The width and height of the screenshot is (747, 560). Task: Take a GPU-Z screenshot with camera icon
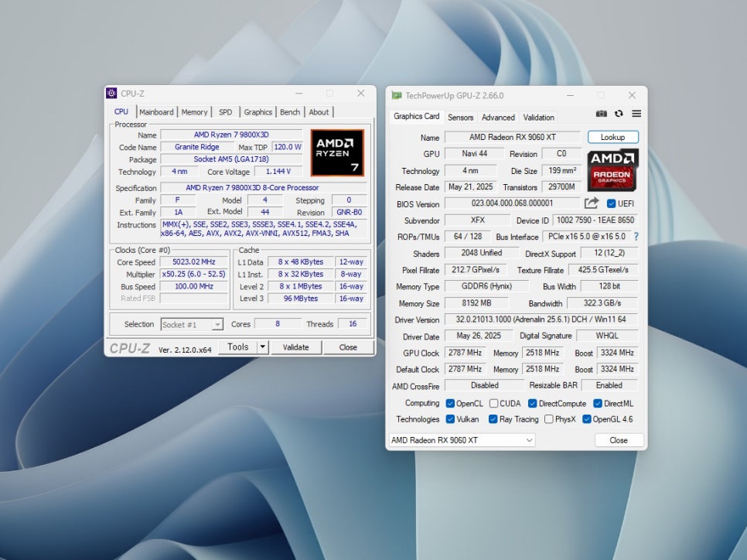(x=601, y=114)
